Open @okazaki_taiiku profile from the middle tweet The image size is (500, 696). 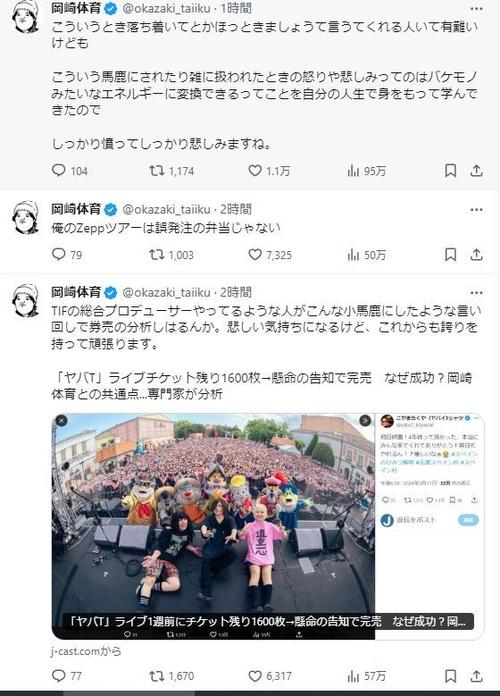tap(166, 209)
